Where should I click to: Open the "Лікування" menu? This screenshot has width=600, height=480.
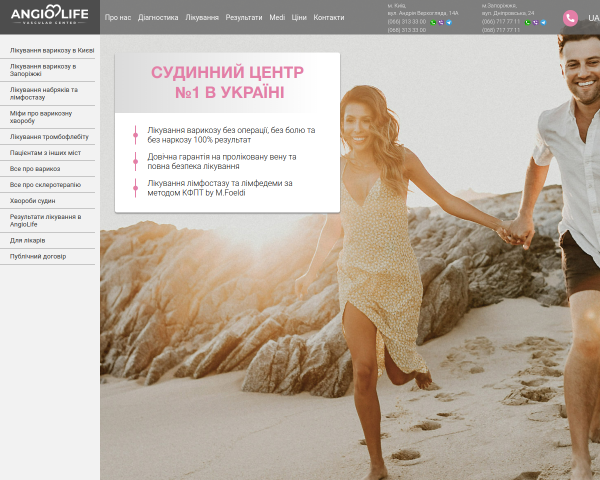[x=202, y=18]
